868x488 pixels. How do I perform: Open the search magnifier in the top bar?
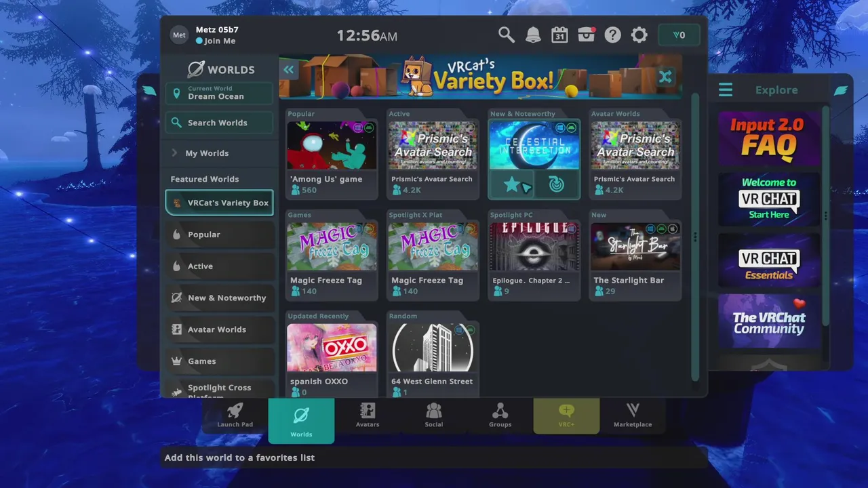(506, 35)
